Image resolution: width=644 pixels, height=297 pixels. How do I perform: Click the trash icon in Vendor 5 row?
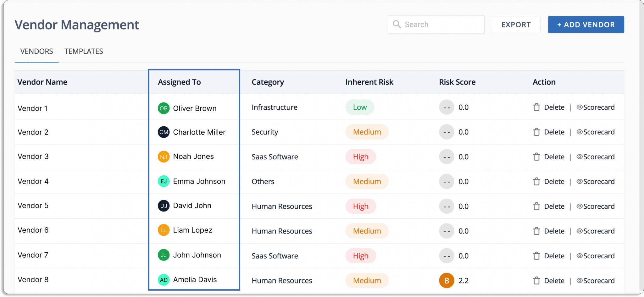(x=536, y=206)
